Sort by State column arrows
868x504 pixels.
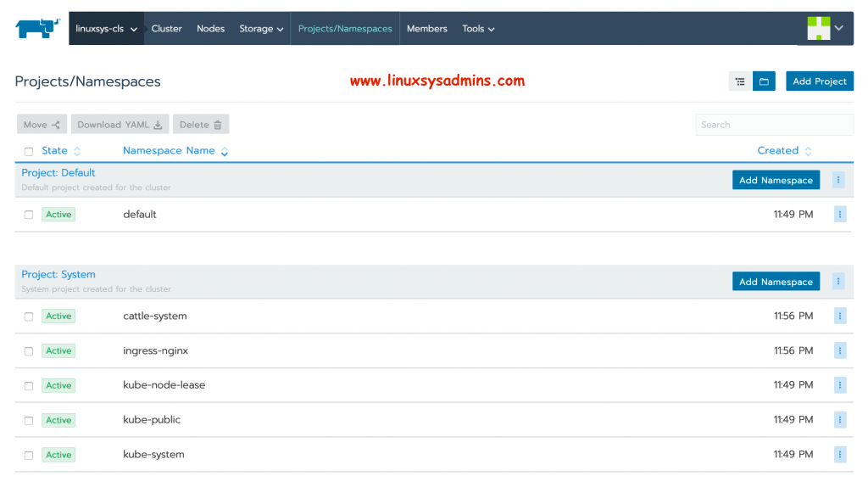(77, 151)
